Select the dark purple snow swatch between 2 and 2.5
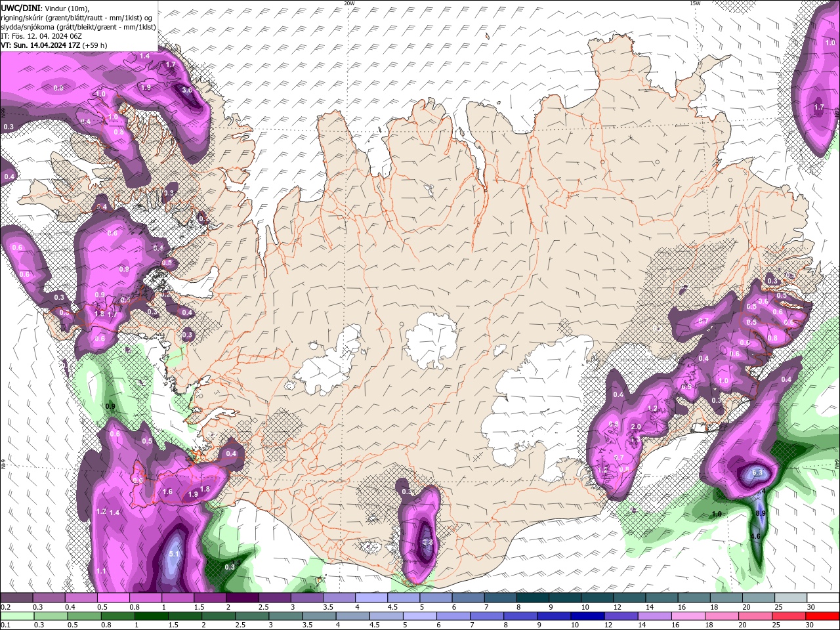This screenshot has width=840, height=630. tap(242, 598)
